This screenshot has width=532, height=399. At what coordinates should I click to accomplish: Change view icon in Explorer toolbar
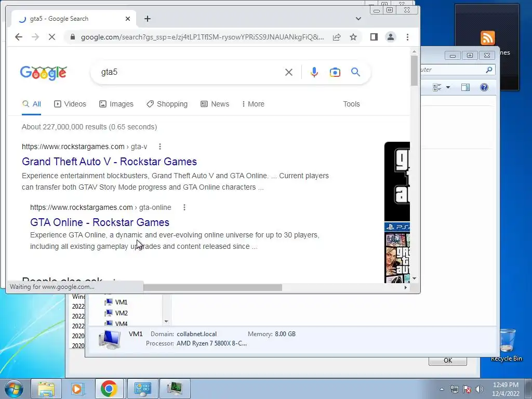[x=437, y=87]
